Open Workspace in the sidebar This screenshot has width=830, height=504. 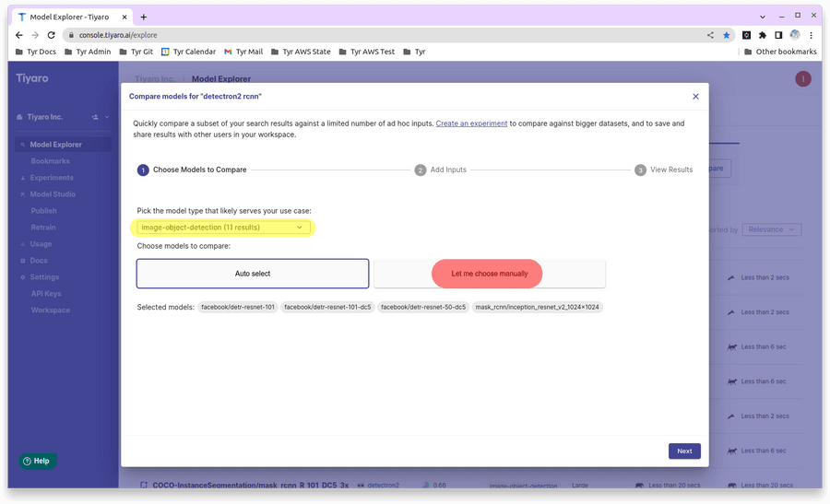pyautogui.click(x=51, y=310)
